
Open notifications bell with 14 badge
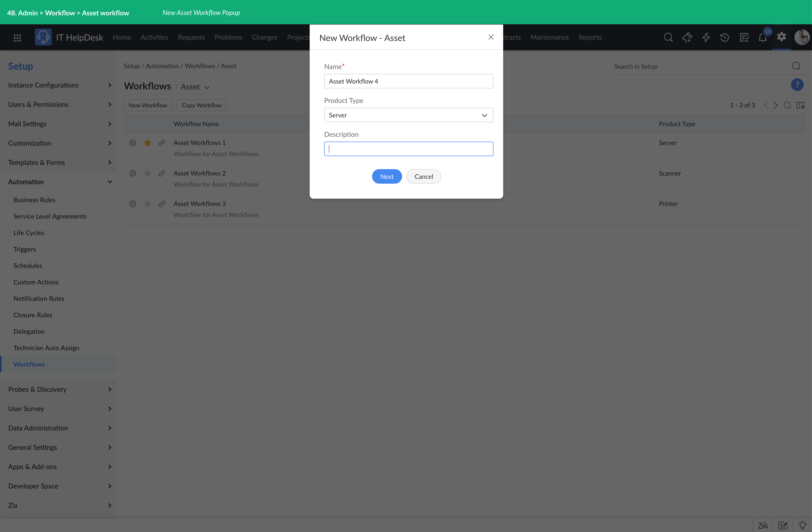click(763, 37)
